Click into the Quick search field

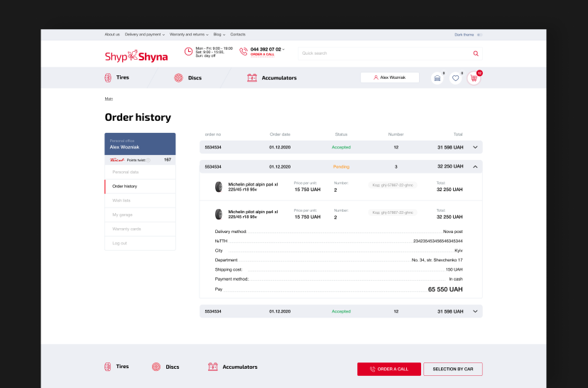pos(383,53)
